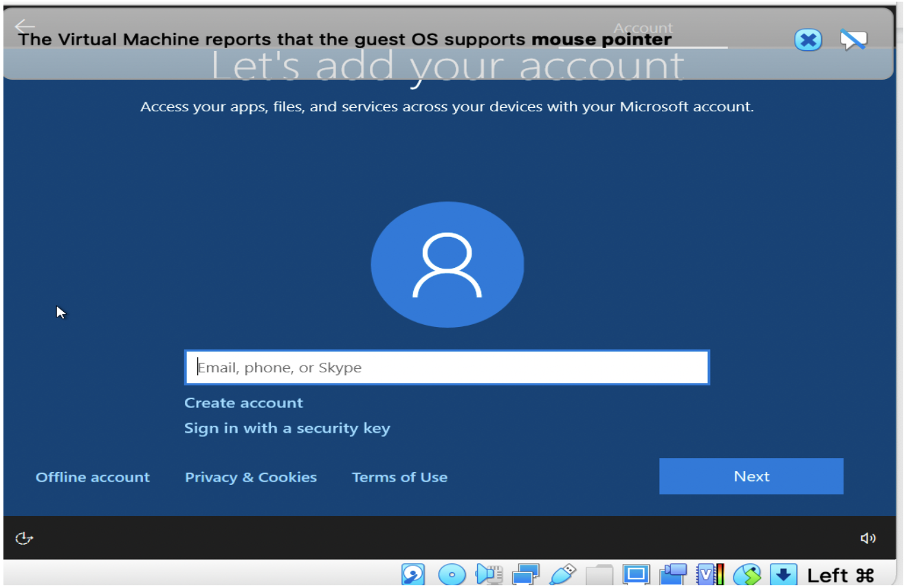906x588 pixels.
Task: Click the screen display toolbar icon
Action: point(636,574)
